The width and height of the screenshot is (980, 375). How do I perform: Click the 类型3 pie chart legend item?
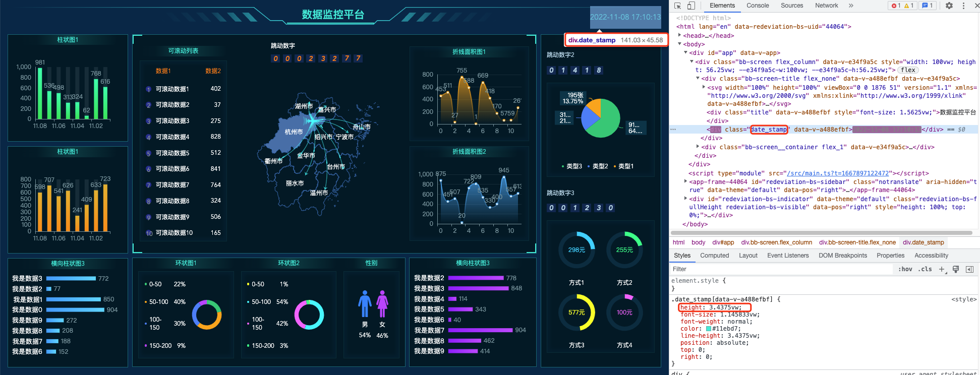(572, 166)
